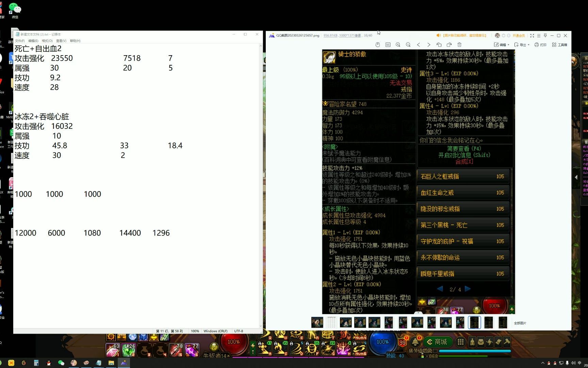This screenshot has width=588, height=368.
Task: Zoom out of the viewed image
Action: (x=408, y=45)
